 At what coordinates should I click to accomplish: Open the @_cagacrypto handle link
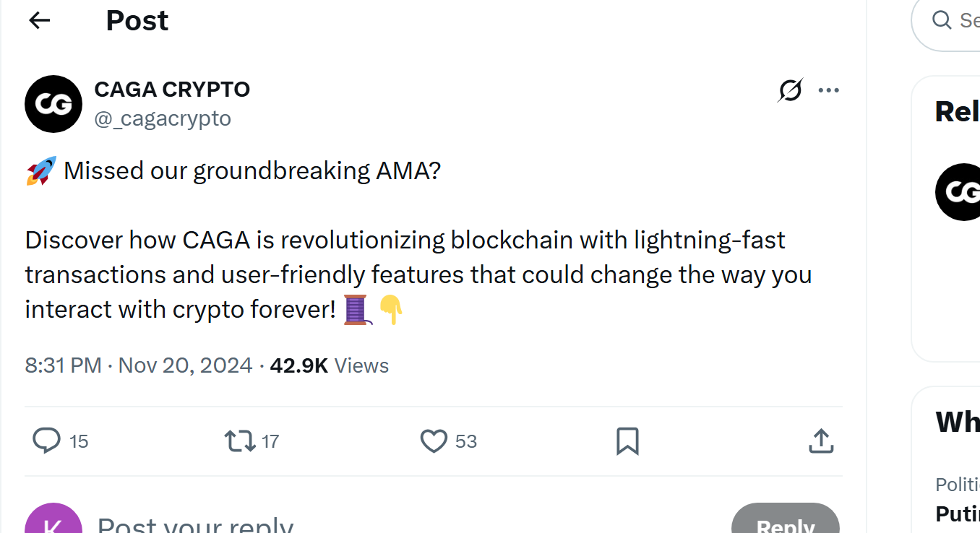(x=163, y=118)
